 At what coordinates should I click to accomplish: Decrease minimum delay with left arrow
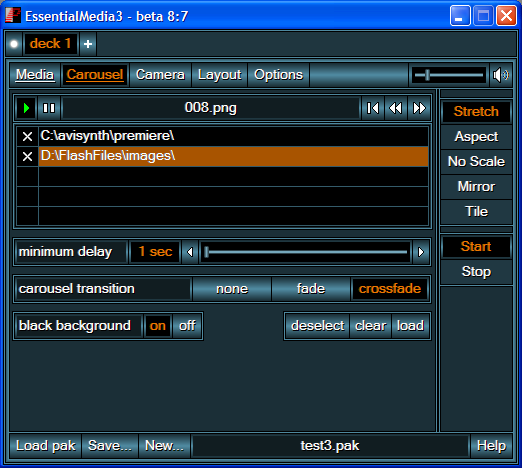point(190,252)
